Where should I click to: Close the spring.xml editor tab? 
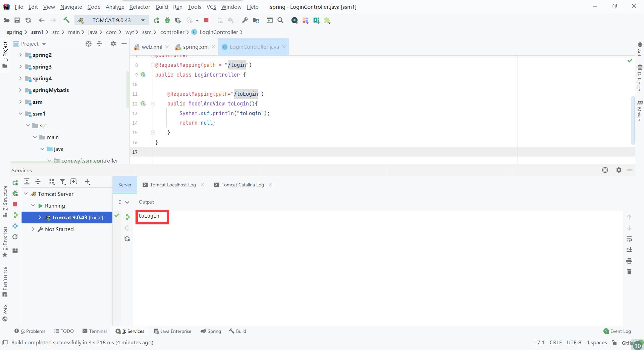[213, 47]
